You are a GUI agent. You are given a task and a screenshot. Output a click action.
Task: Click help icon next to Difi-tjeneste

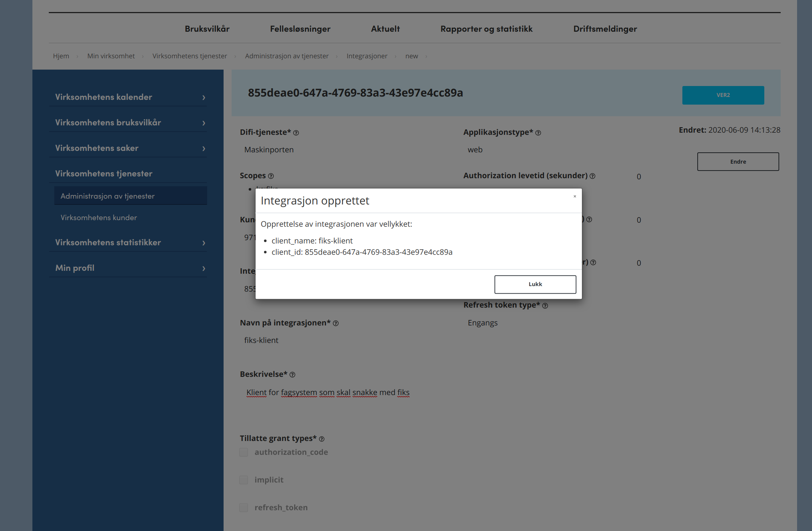click(296, 133)
